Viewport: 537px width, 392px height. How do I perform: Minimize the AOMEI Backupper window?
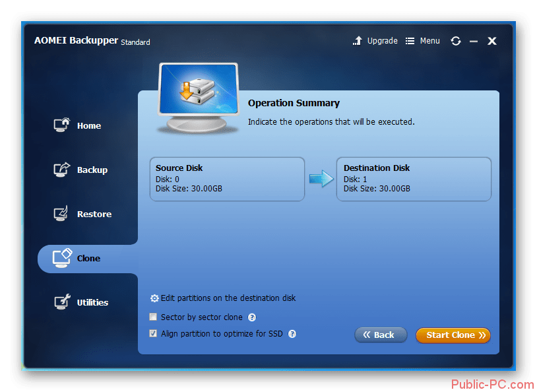point(473,42)
